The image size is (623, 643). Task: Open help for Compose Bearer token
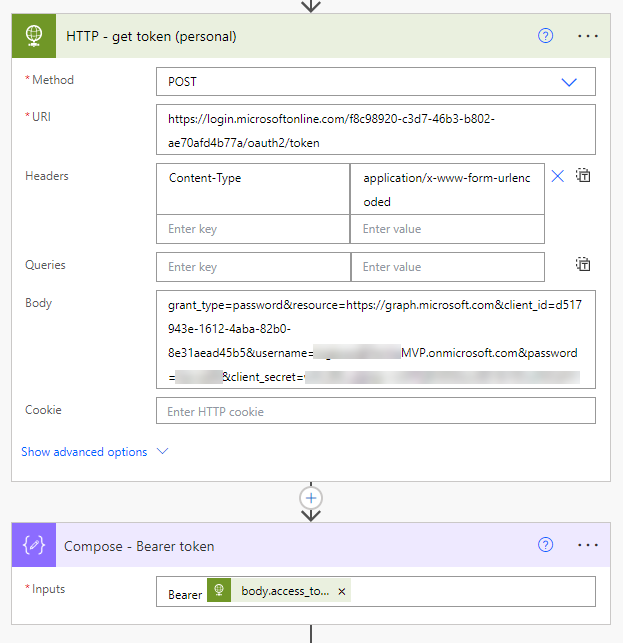click(545, 545)
